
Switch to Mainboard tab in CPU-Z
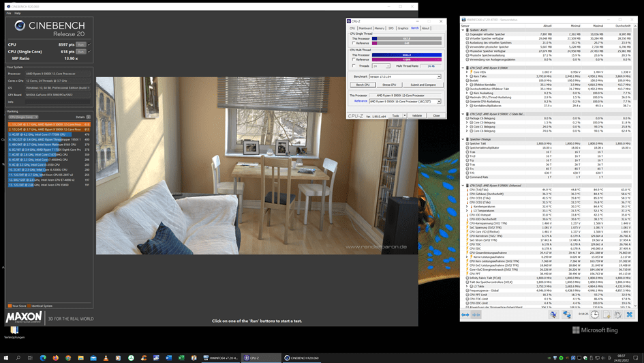coord(365,29)
